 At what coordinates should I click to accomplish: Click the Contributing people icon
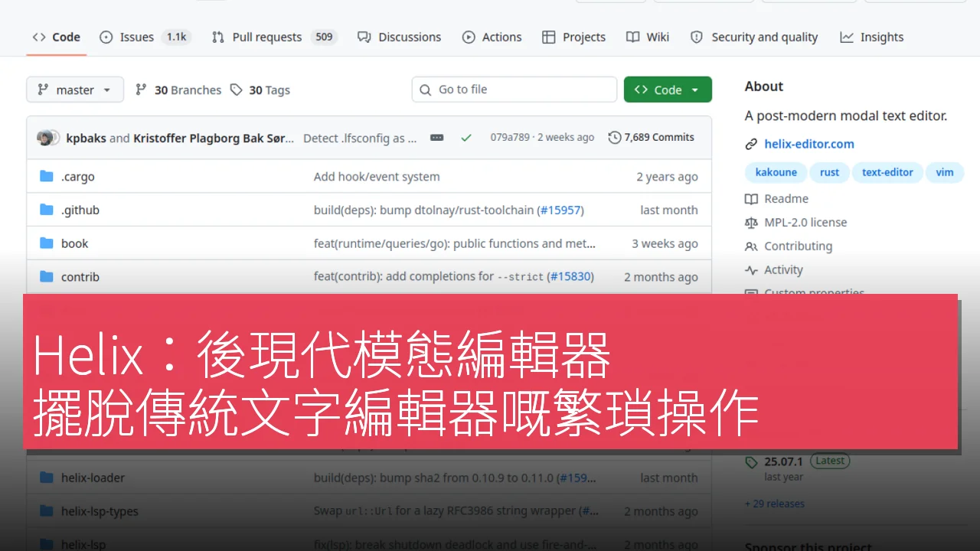pos(751,246)
